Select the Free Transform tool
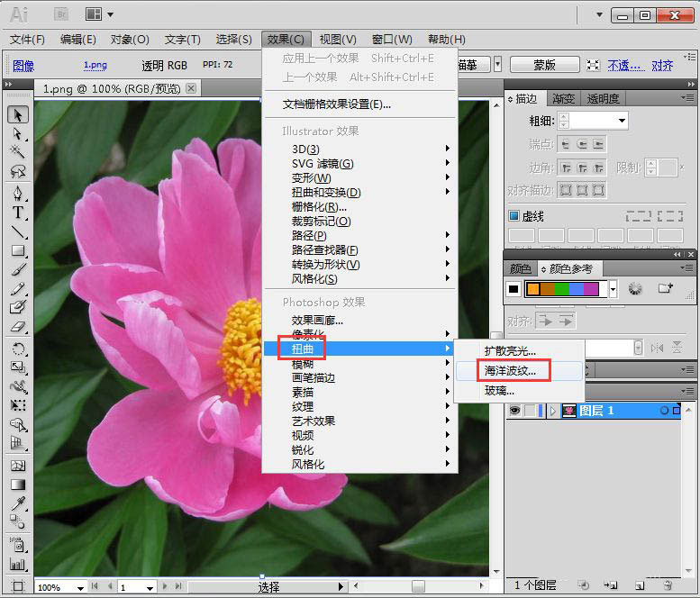 pos(18,405)
